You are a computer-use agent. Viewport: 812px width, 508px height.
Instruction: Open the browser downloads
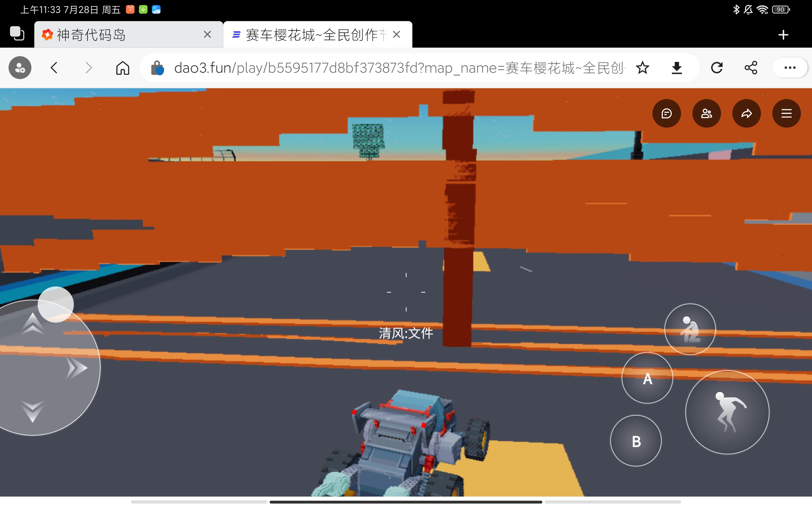(677, 68)
